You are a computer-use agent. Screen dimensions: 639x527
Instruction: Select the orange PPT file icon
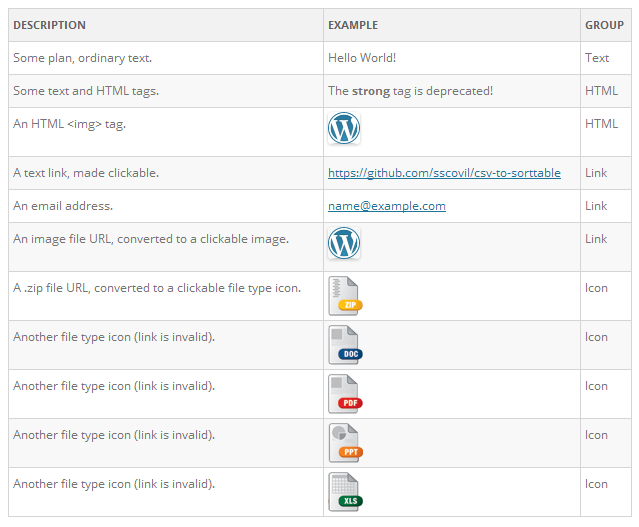pos(345,443)
